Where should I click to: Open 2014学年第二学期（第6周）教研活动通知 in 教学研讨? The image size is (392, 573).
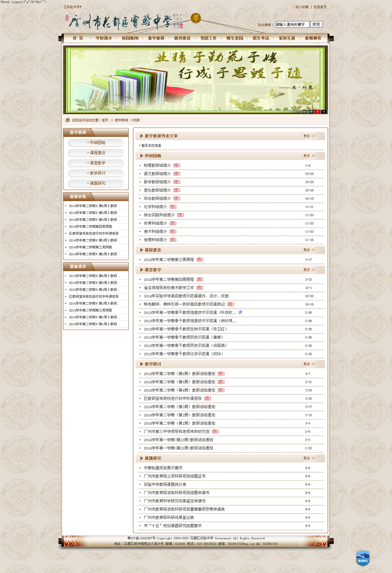180,374
